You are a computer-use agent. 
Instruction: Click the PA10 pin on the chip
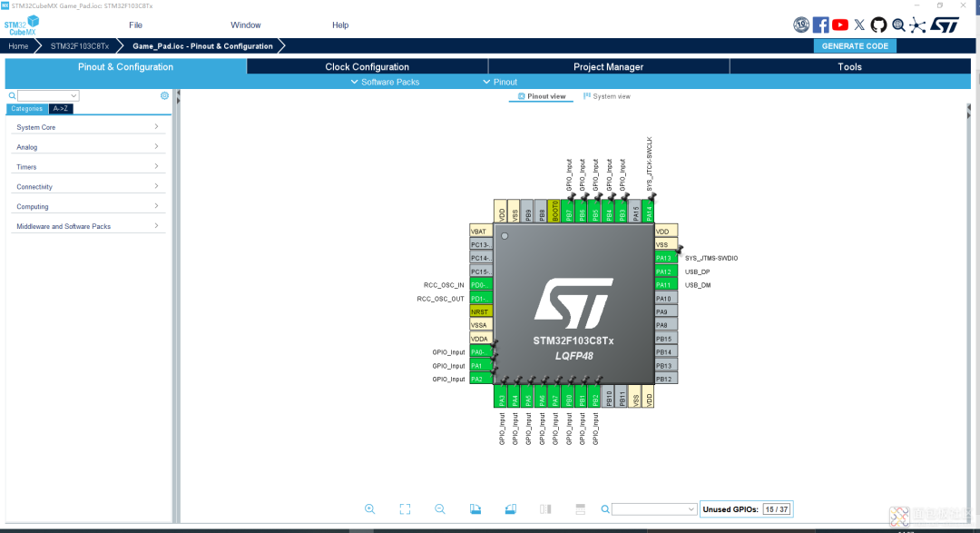[x=666, y=299]
